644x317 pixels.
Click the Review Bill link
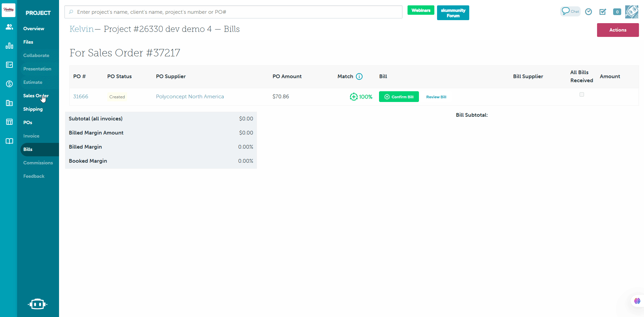[436, 97]
